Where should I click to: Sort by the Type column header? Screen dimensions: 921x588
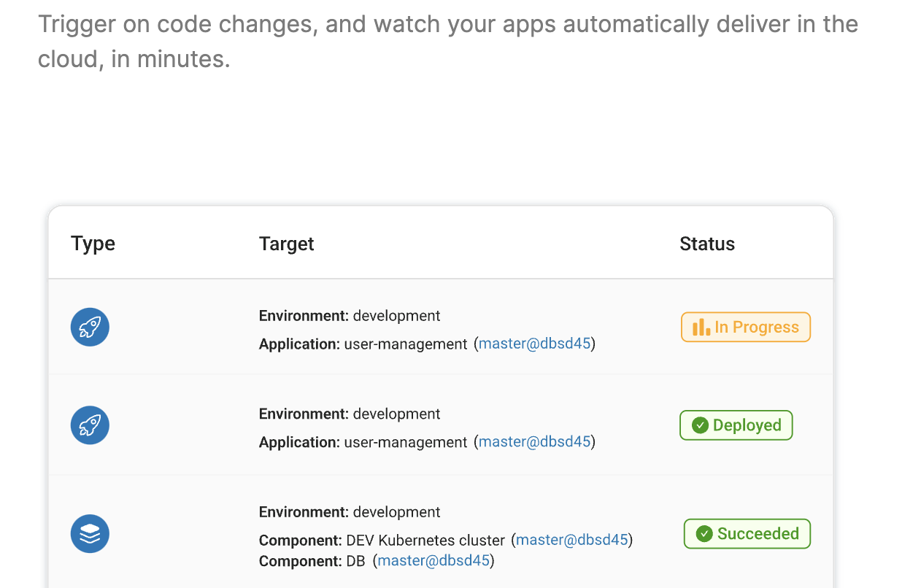(93, 243)
